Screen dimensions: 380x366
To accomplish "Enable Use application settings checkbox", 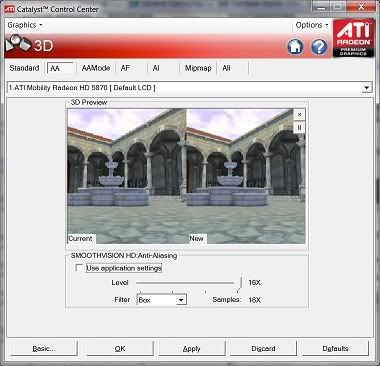I will pyautogui.click(x=79, y=268).
